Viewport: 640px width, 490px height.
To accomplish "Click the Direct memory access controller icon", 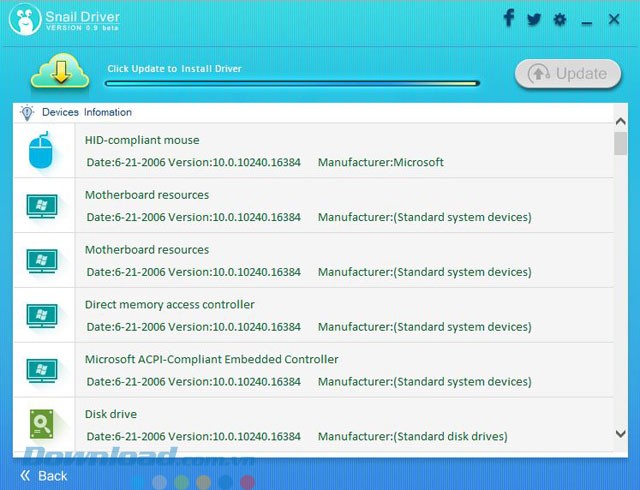I will [x=42, y=316].
